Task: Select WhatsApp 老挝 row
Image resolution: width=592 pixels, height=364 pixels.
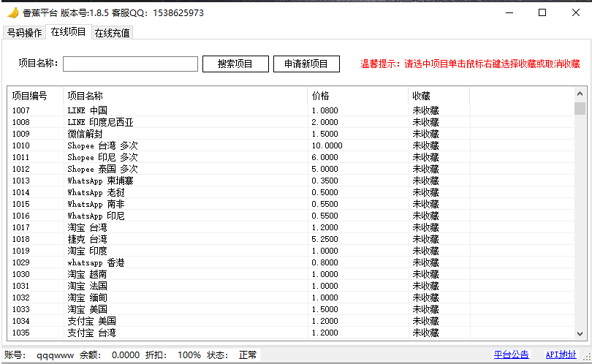Action: [x=291, y=192]
